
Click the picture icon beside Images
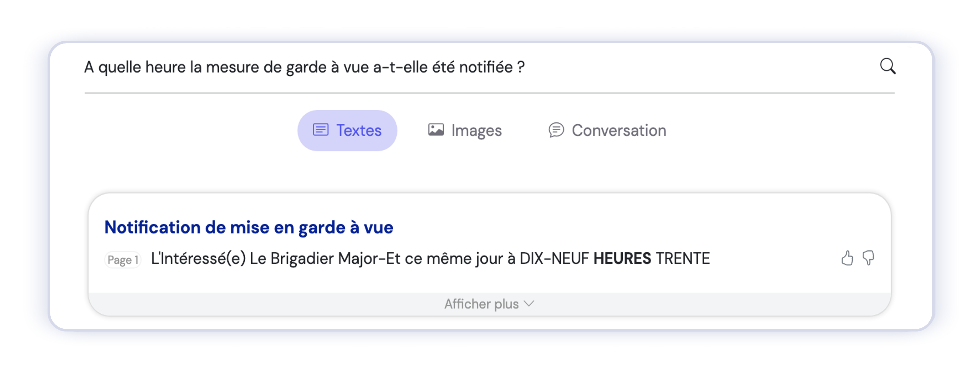coord(436,130)
